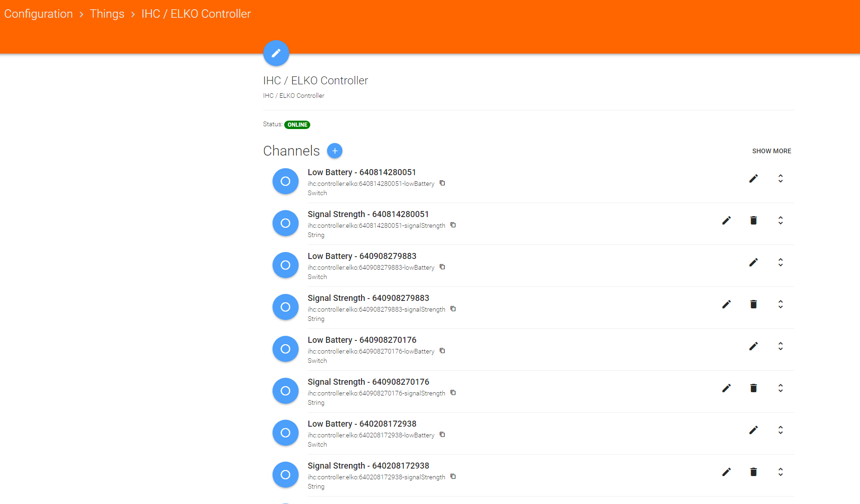This screenshot has height=504, width=860.
Task: Go to Things breadcrumb
Action: click(x=107, y=14)
